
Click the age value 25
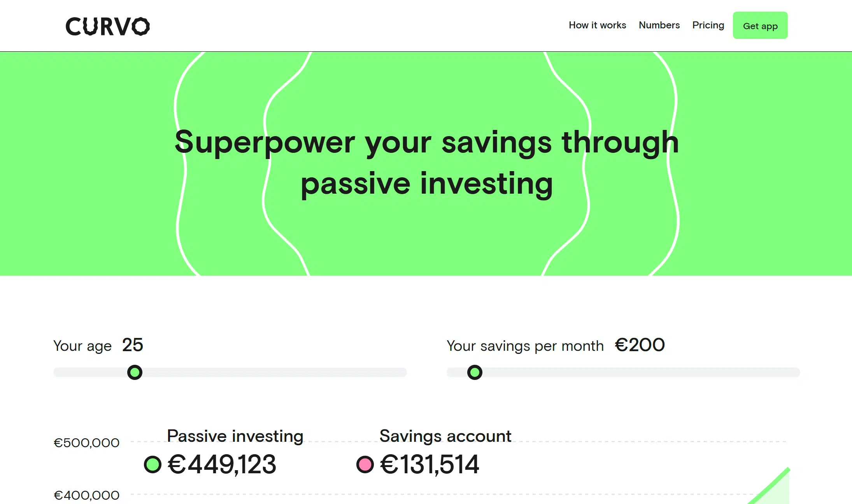click(133, 345)
